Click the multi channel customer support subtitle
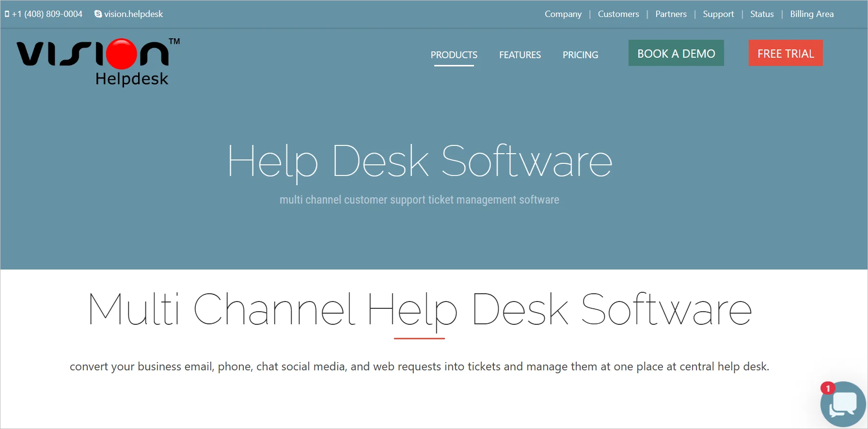The image size is (868, 429). point(419,200)
